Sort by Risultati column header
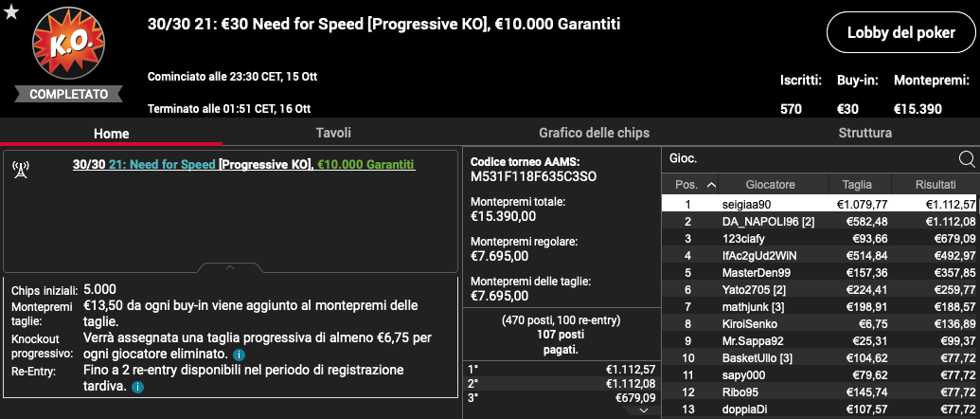The width and height of the screenshot is (980, 419). 935,185
